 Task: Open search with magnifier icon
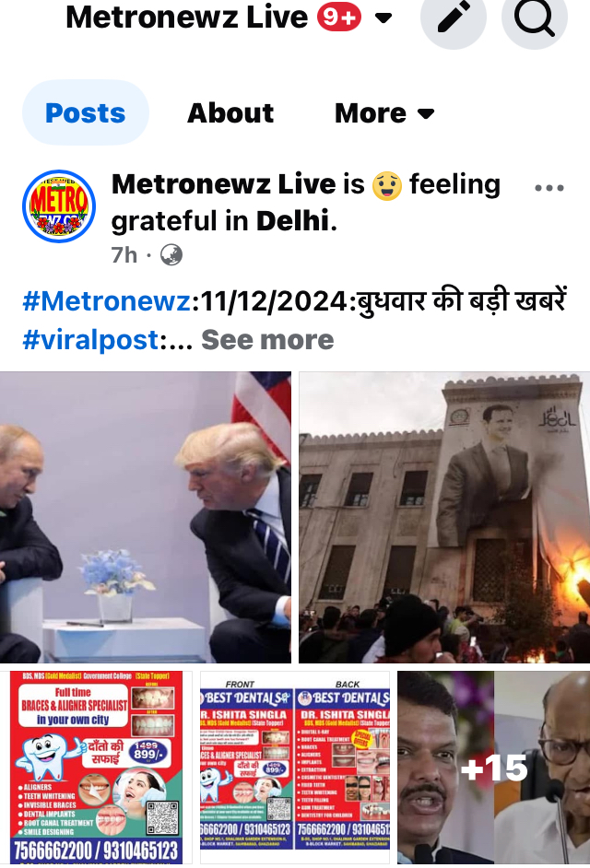click(534, 17)
